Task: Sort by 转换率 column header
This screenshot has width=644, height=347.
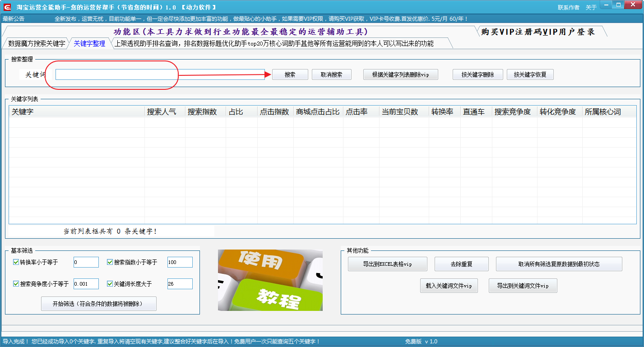Action: click(x=445, y=112)
